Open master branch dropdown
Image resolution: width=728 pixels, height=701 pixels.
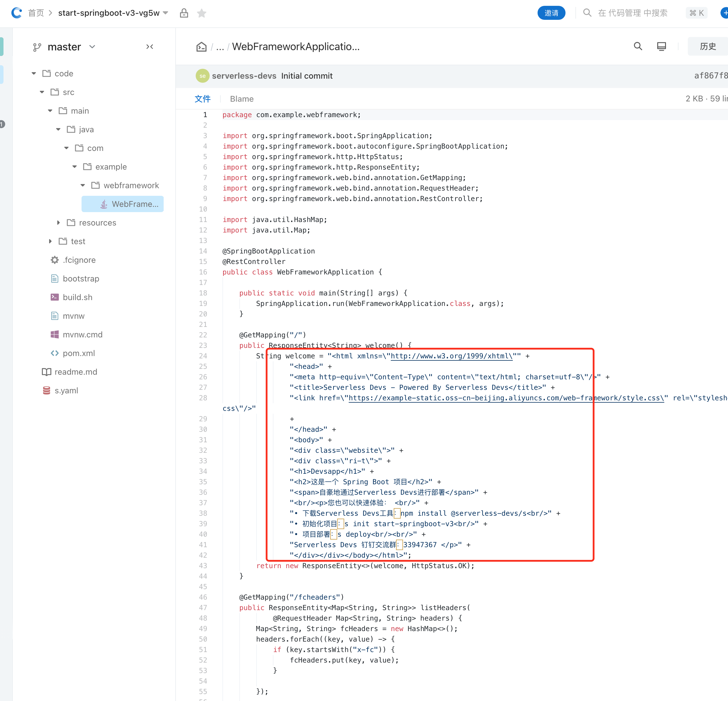[92, 47]
